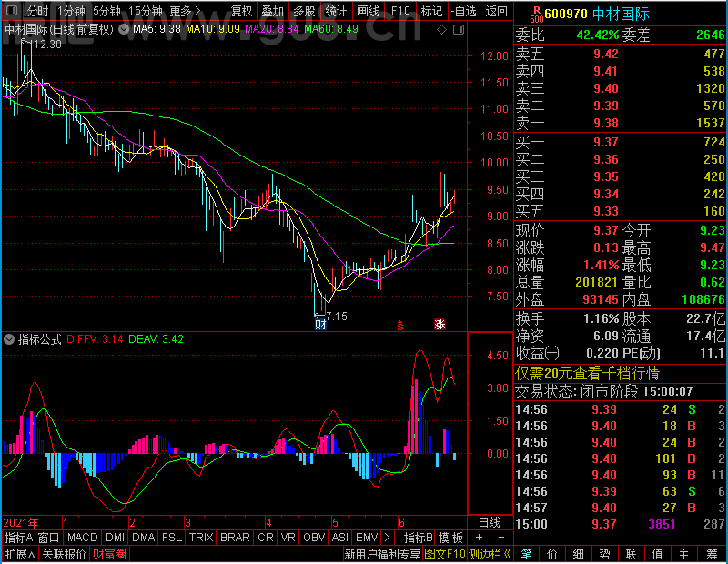The width and height of the screenshot is (728, 564).
Task: Zoom out chart with the − button
Action: point(501,538)
